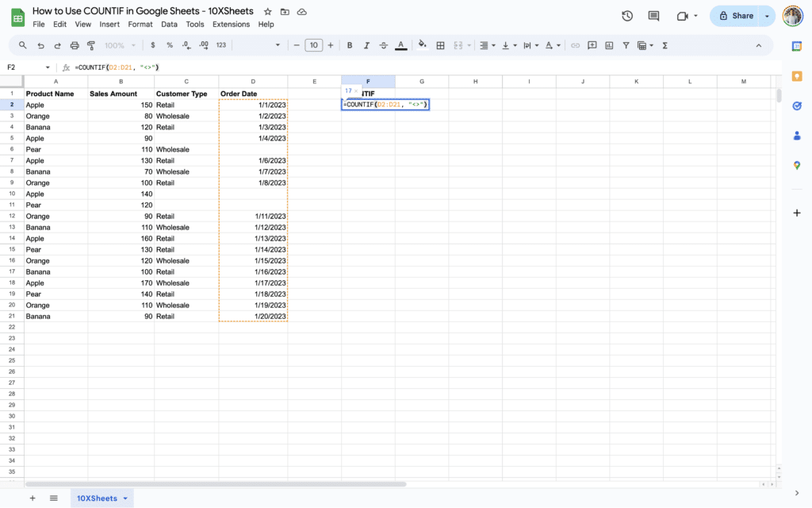Open the paint format tool
The width and height of the screenshot is (812, 508).
tap(91, 45)
